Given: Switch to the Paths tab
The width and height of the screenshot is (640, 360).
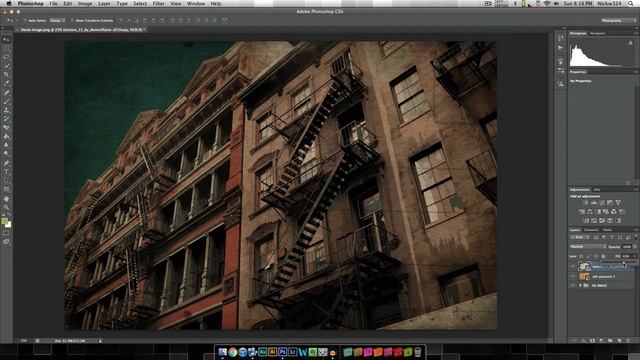Looking at the screenshot, I should (607, 230).
